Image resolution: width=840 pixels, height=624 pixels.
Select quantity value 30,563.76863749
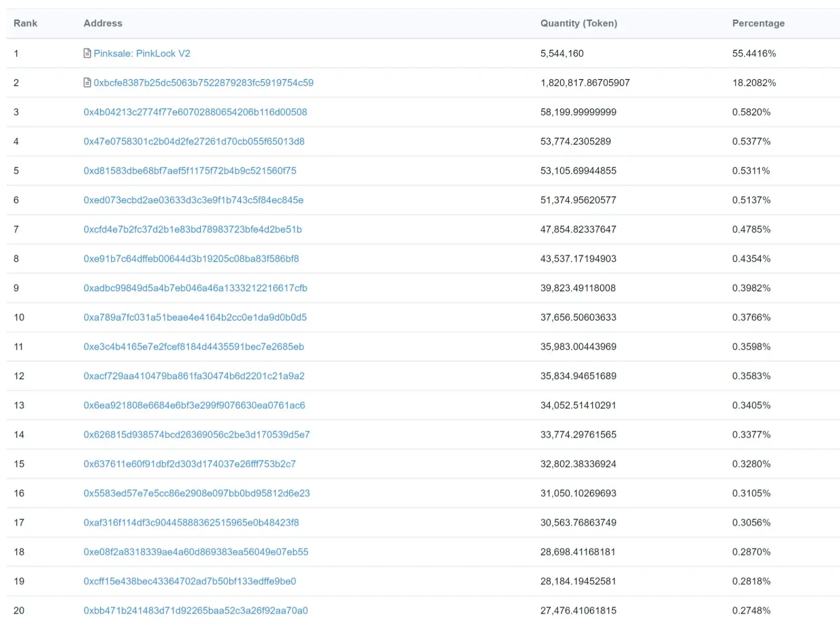[x=578, y=522]
